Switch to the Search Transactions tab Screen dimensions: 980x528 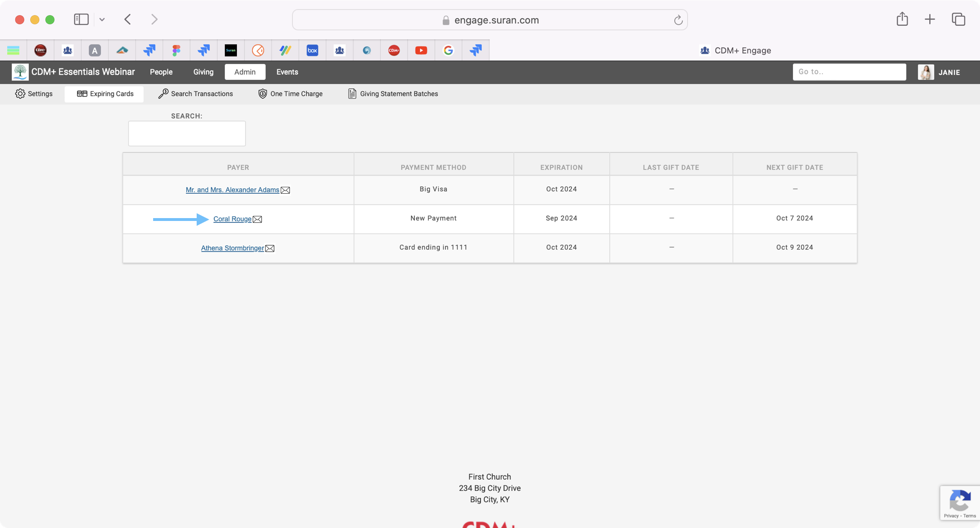[x=196, y=94]
